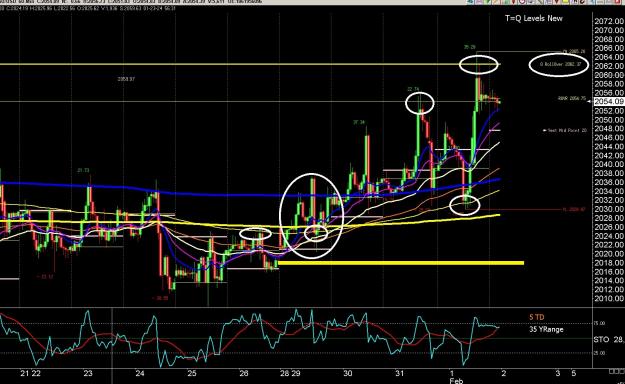Image resolution: width=625 pixels, height=384 pixels.
Task: Click the 2050.00 price axis label
Action: (x=609, y=120)
